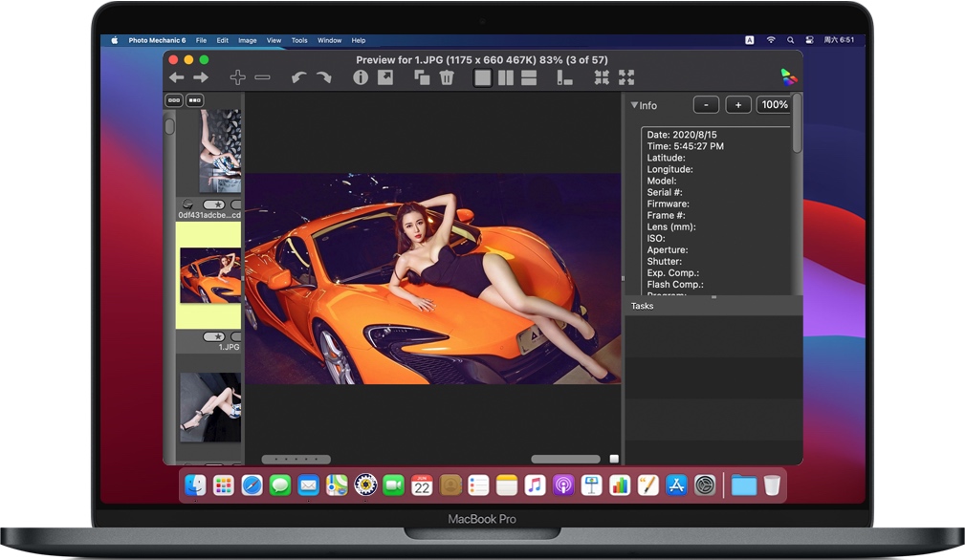Screen dimensions: 965x560
Task: Click the fit-to-window expand icon
Action: [627, 76]
